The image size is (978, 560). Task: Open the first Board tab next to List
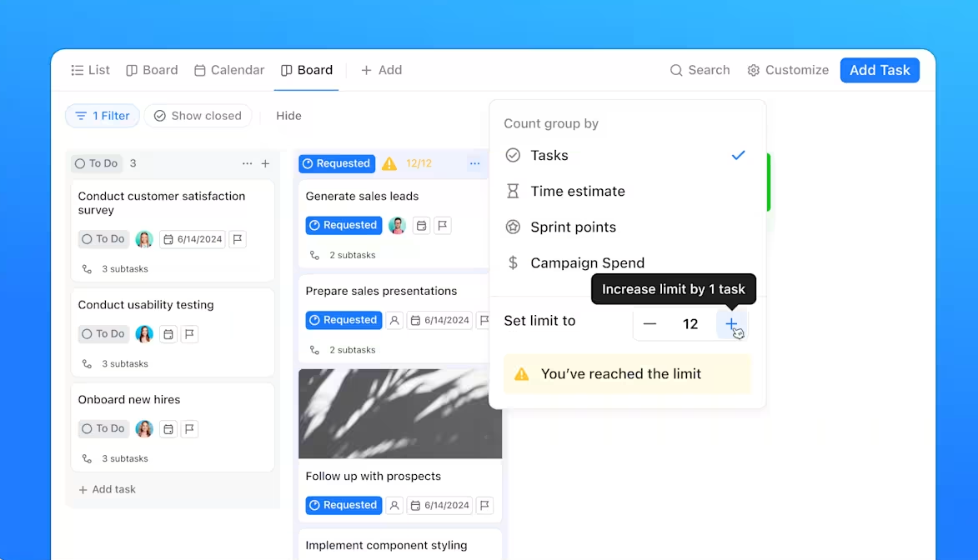tap(153, 70)
